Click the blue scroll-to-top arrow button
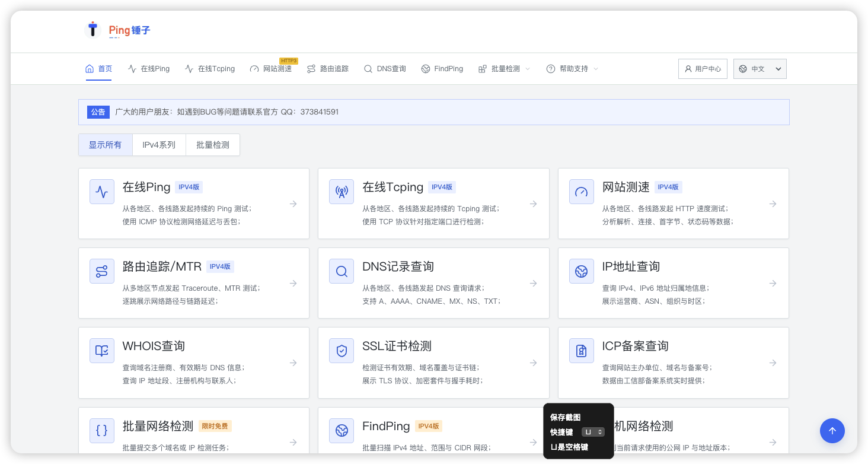Viewport: 868px width, 464px height. tap(832, 431)
